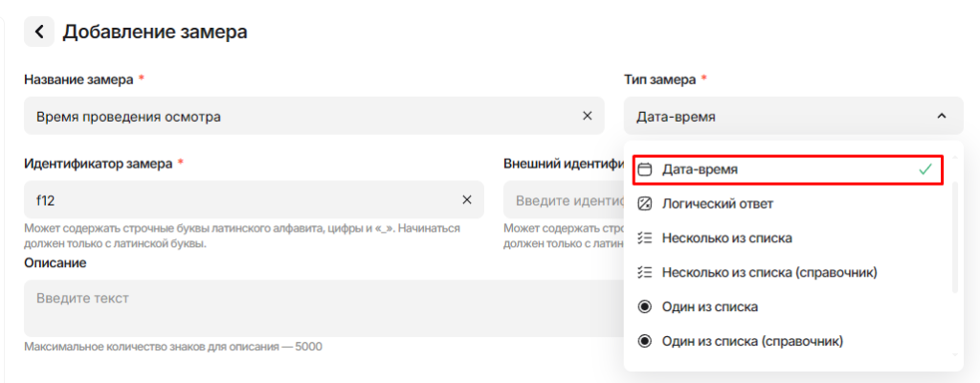
Task: Pick Несколько из списка option
Action: 788,238
